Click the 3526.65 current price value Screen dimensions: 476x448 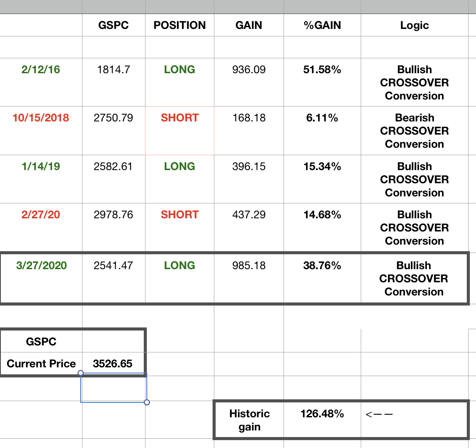(114, 364)
